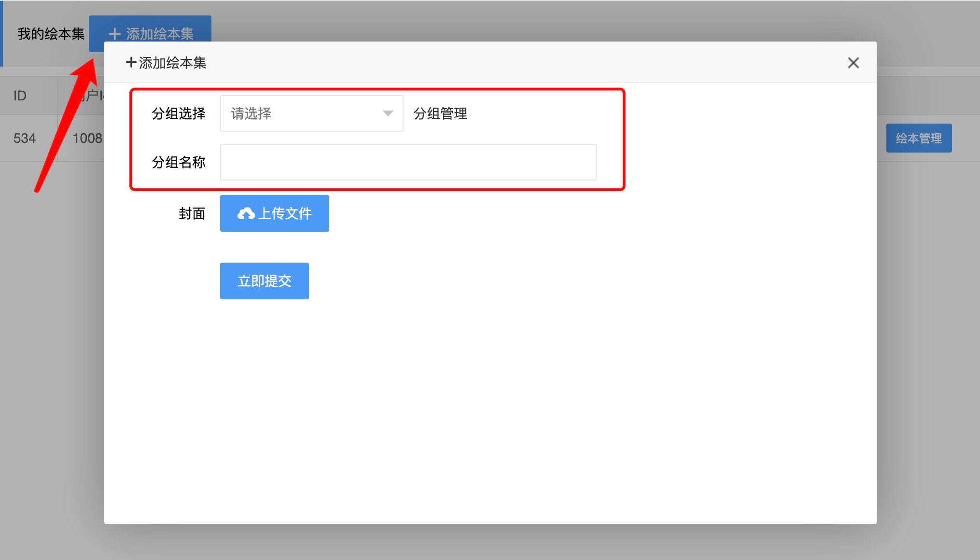Click the 分组选择 form label
The image size is (980, 560).
click(179, 113)
